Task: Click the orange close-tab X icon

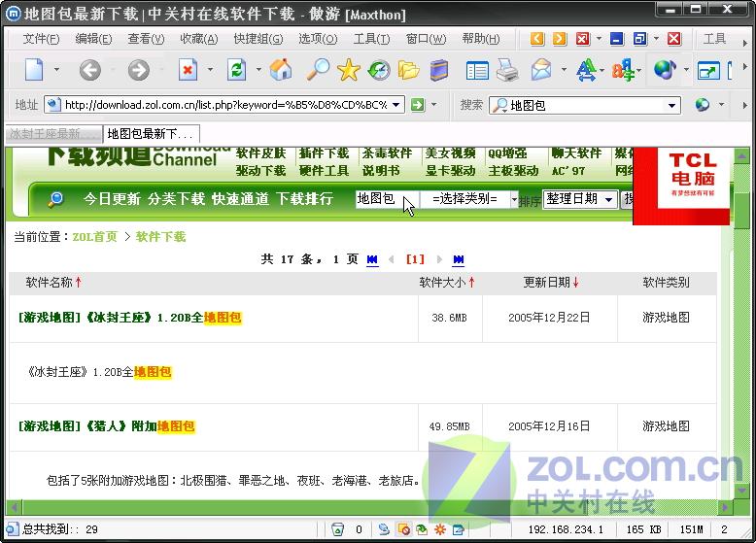Action: (x=583, y=39)
